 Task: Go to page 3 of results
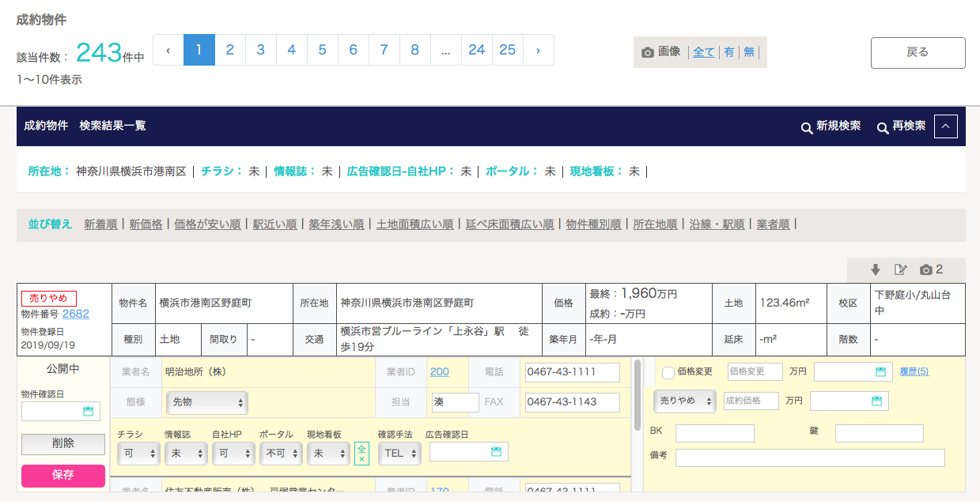(260, 50)
